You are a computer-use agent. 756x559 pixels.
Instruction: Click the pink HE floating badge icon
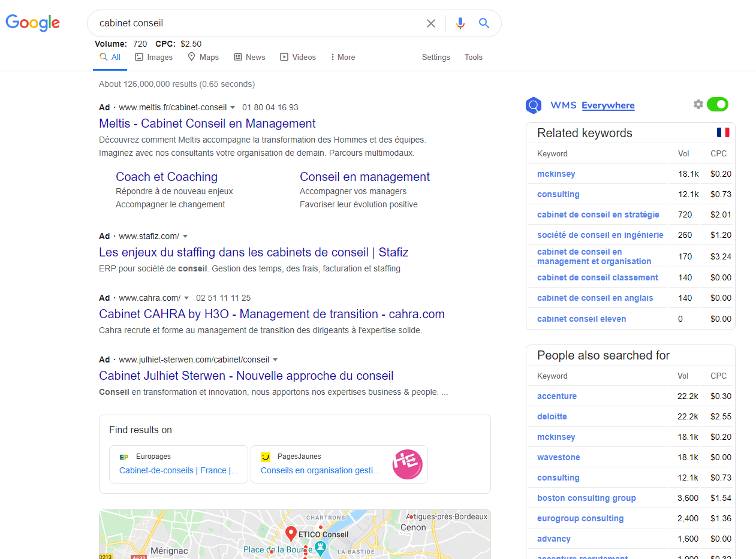(408, 464)
